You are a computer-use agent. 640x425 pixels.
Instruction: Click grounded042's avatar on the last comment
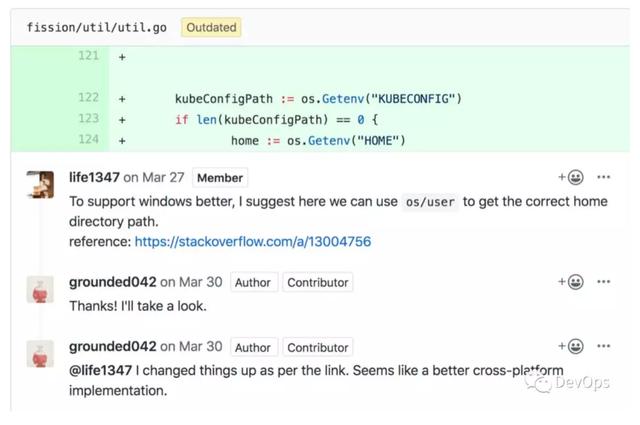(x=40, y=354)
